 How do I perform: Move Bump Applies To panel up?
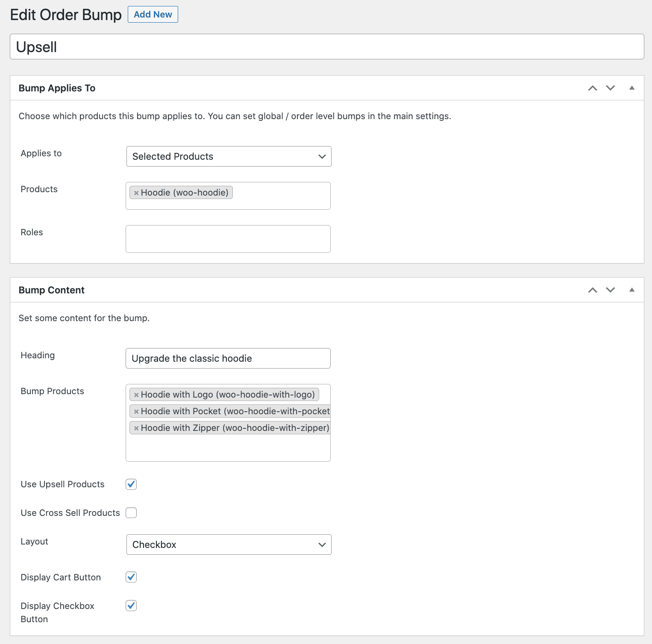pos(592,88)
